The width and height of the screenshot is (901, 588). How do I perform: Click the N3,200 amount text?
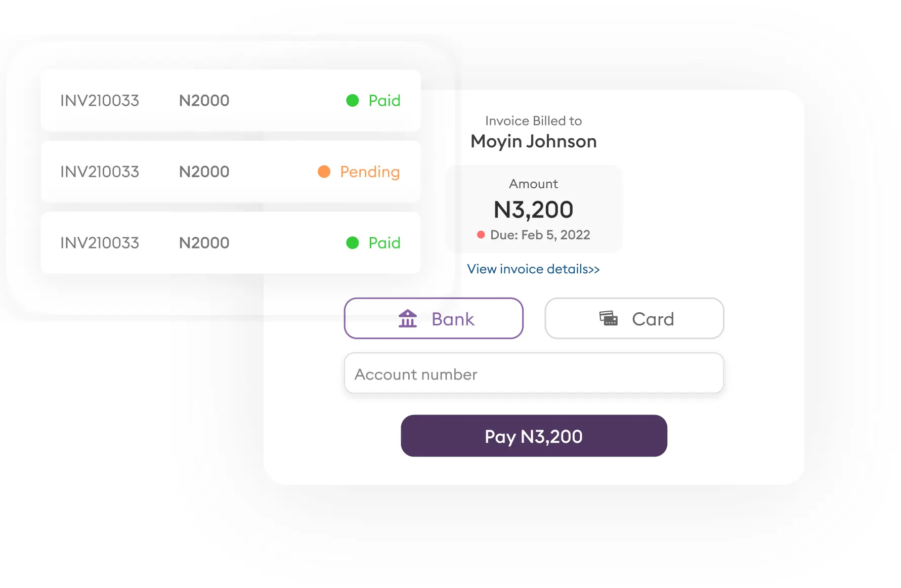click(534, 210)
